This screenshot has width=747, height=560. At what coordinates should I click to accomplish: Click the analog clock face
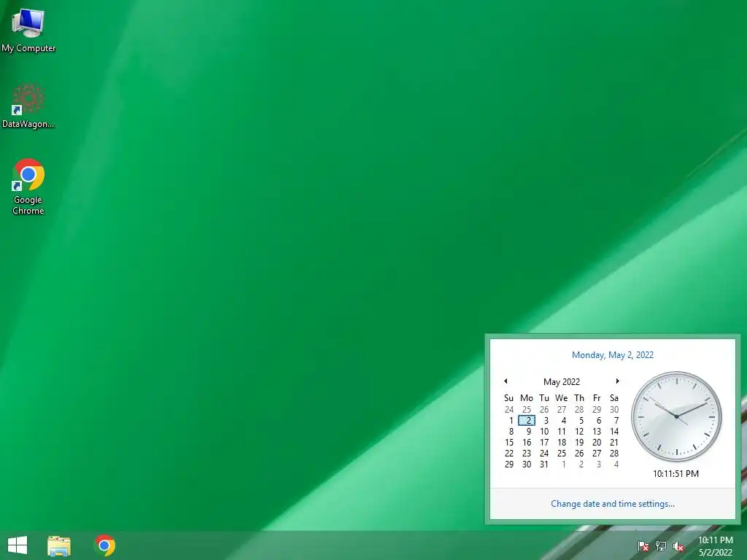pos(676,416)
